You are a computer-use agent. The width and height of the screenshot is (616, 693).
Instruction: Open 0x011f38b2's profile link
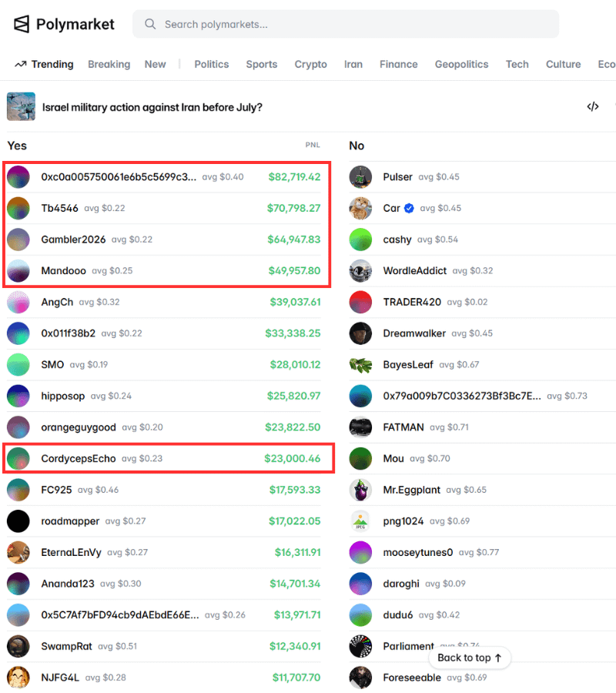point(68,333)
